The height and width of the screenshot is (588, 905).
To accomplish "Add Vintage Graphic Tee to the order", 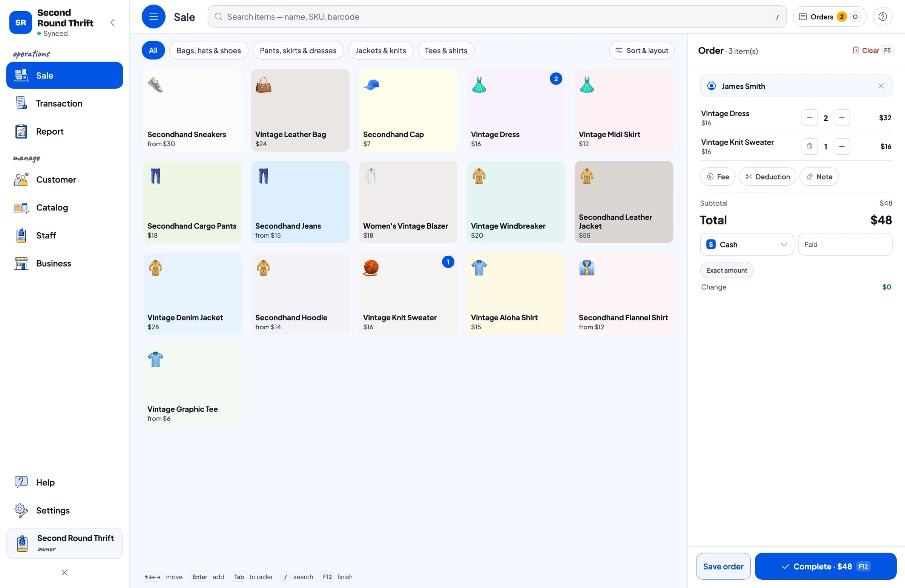I will coord(192,385).
